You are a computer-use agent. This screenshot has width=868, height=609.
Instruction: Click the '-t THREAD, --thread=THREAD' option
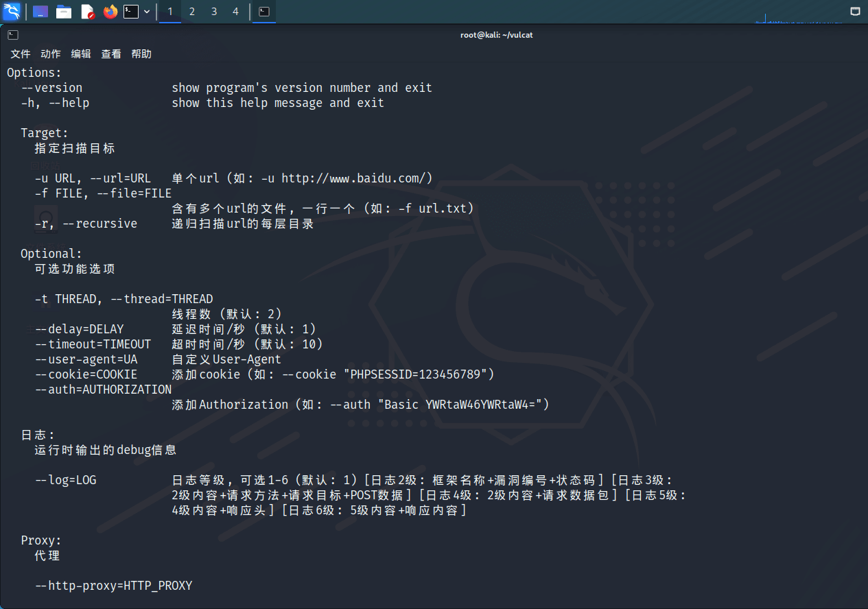124,299
